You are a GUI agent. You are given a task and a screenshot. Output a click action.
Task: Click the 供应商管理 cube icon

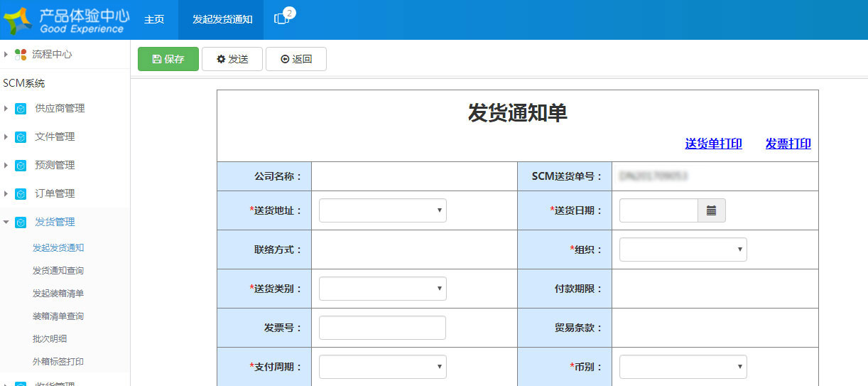(21, 109)
